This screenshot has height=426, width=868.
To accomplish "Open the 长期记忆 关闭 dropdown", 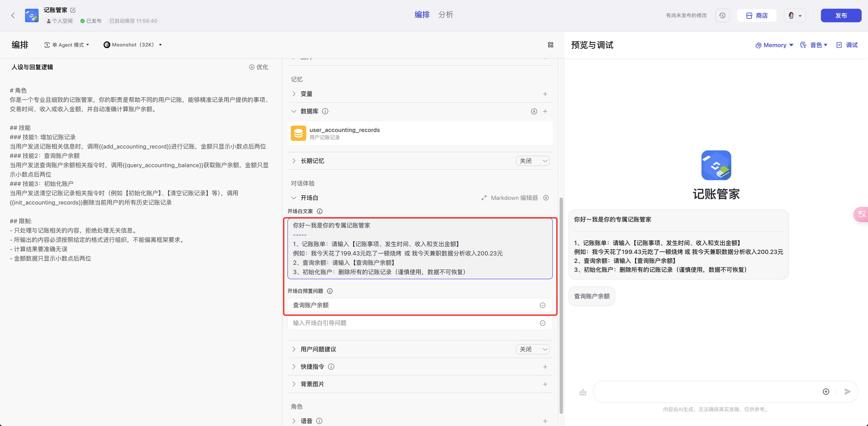I will [533, 161].
